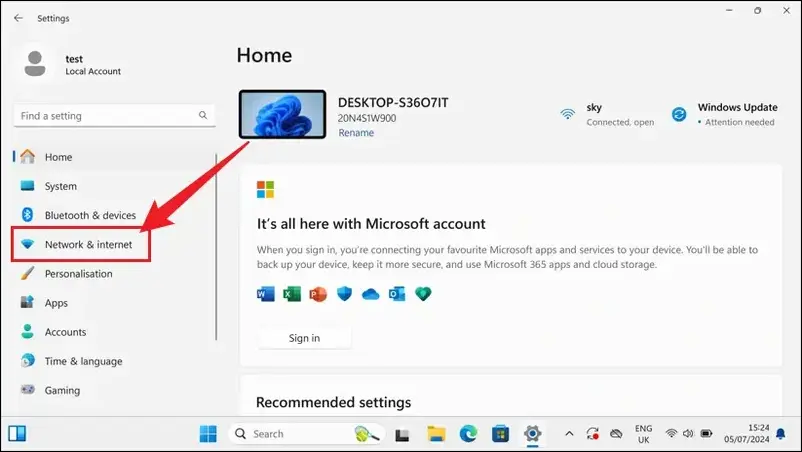The width and height of the screenshot is (802, 452).
Task: Click the volume speaker tray icon
Action: click(688, 434)
